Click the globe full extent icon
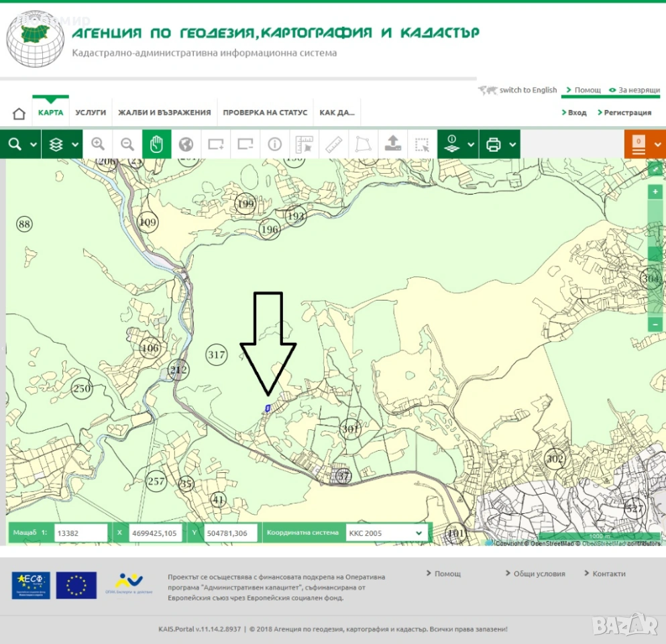Screen dimensions: 666x644 pyautogui.click(x=186, y=144)
